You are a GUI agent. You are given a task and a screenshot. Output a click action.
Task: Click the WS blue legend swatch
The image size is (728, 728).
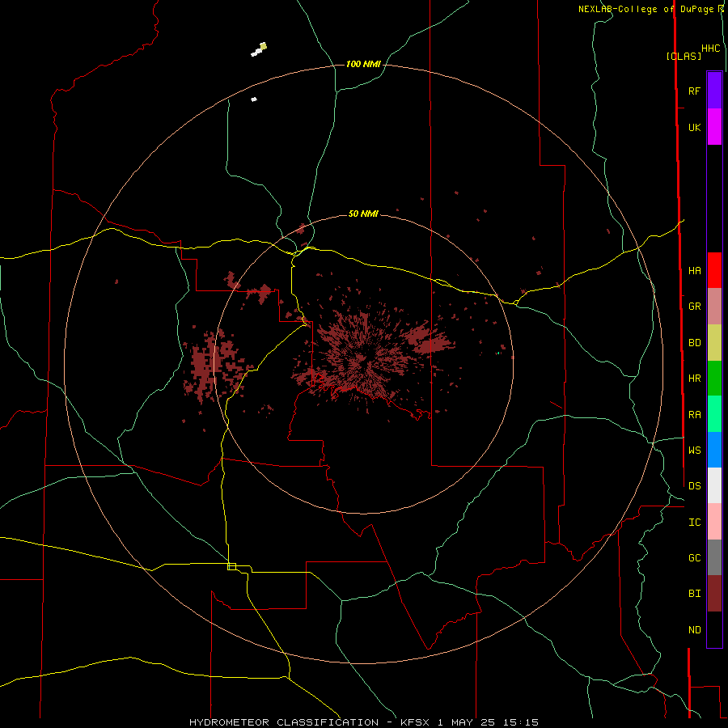tap(714, 450)
